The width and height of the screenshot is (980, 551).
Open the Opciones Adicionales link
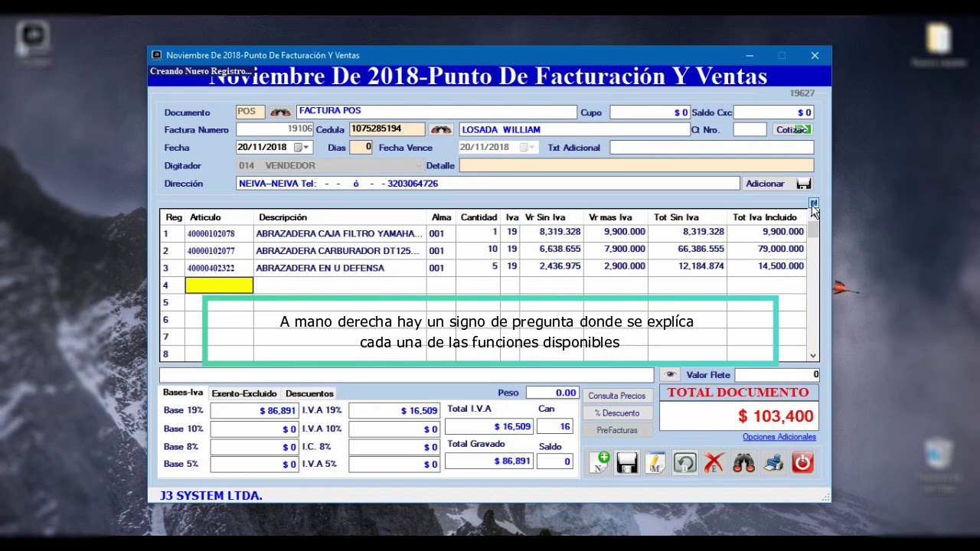point(779,437)
